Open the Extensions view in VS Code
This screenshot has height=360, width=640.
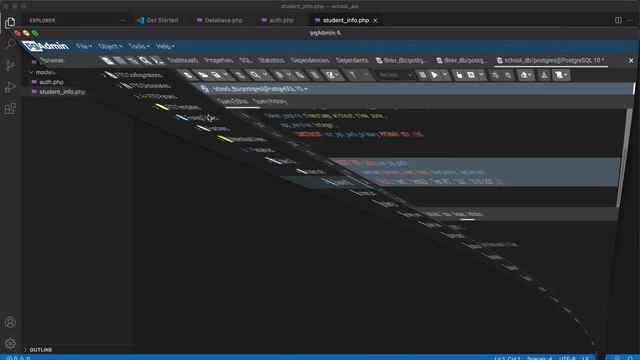pyautogui.click(x=10, y=109)
